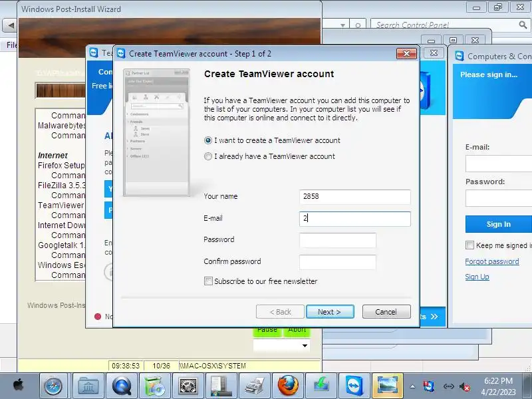This screenshot has width=532, height=399.
Task: Click E-mail field in Computers & Contacts panel
Action: 499,164
